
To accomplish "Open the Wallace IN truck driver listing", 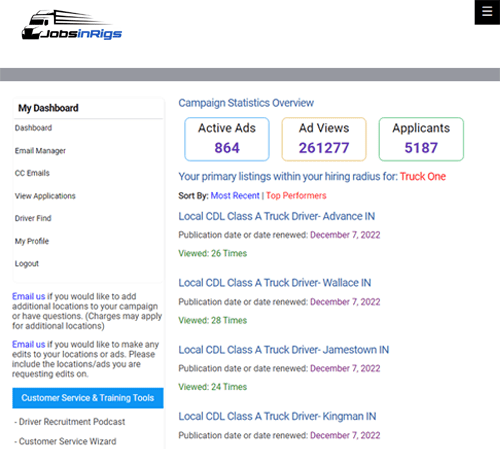I will (x=275, y=283).
